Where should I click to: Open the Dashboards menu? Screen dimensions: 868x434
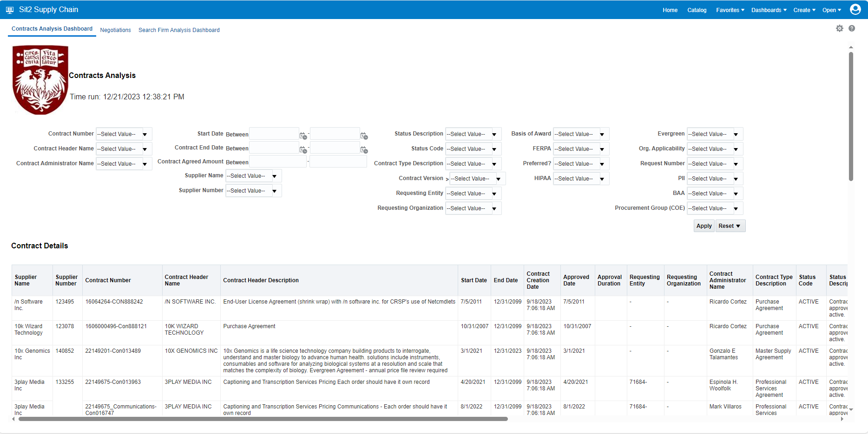[769, 10]
